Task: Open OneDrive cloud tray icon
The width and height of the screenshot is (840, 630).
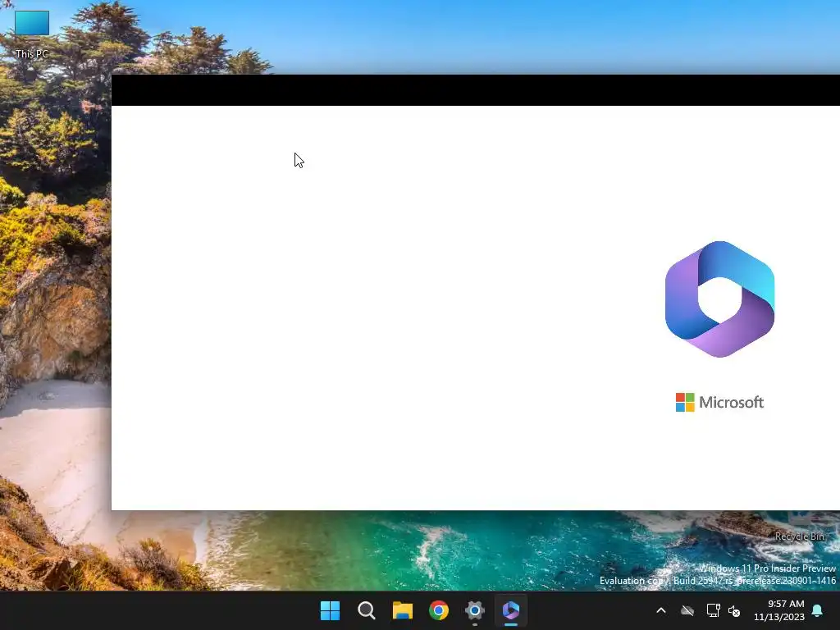Action: click(x=687, y=610)
